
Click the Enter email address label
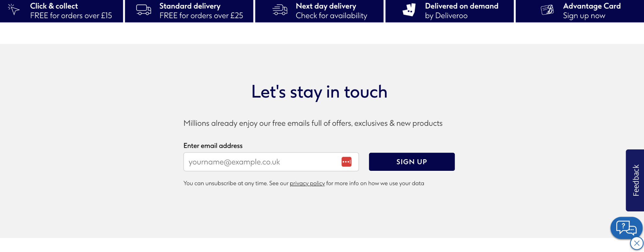point(213,146)
